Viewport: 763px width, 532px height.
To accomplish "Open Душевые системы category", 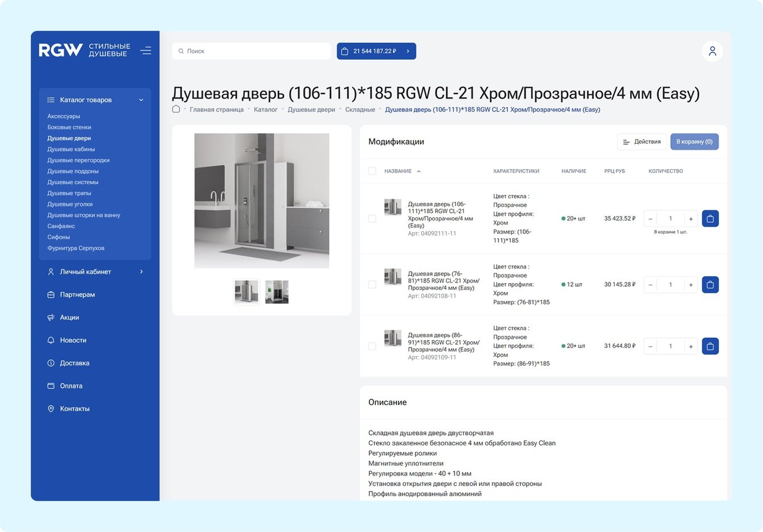I will click(x=73, y=182).
